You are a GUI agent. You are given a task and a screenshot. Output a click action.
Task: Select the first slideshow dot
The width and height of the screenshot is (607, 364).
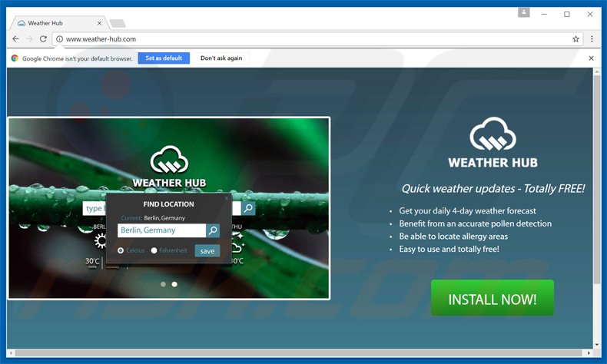point(163,284)
